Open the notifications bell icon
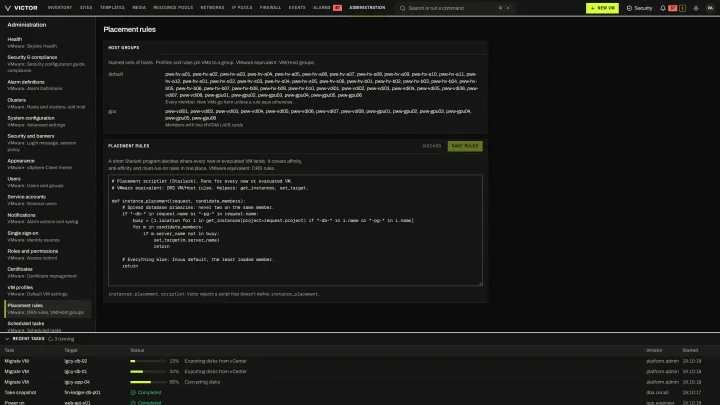This screenshot has width=720, height=405. point(663,8)
